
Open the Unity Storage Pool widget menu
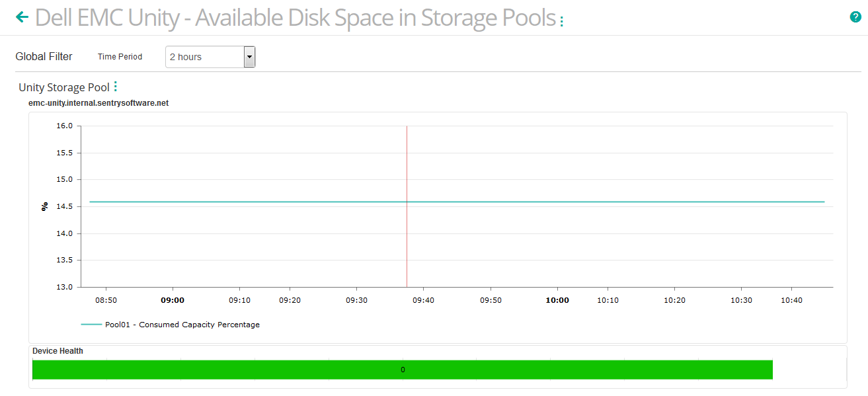[x=114, y=85]
